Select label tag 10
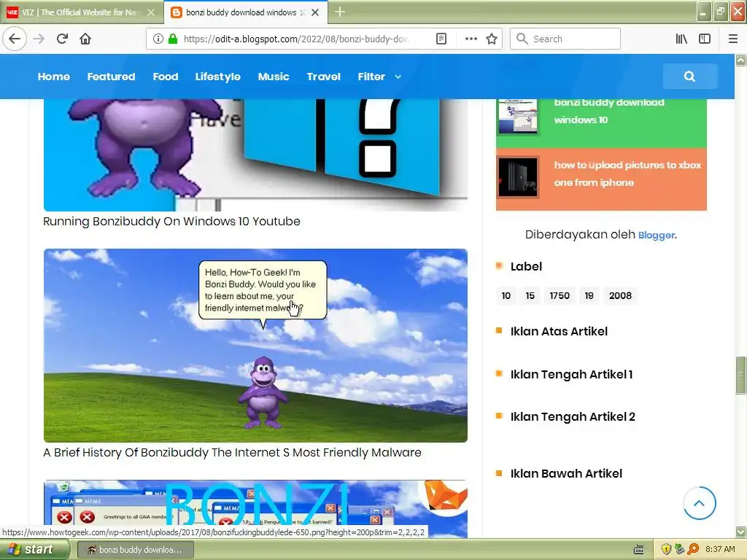 pos(506,296)
